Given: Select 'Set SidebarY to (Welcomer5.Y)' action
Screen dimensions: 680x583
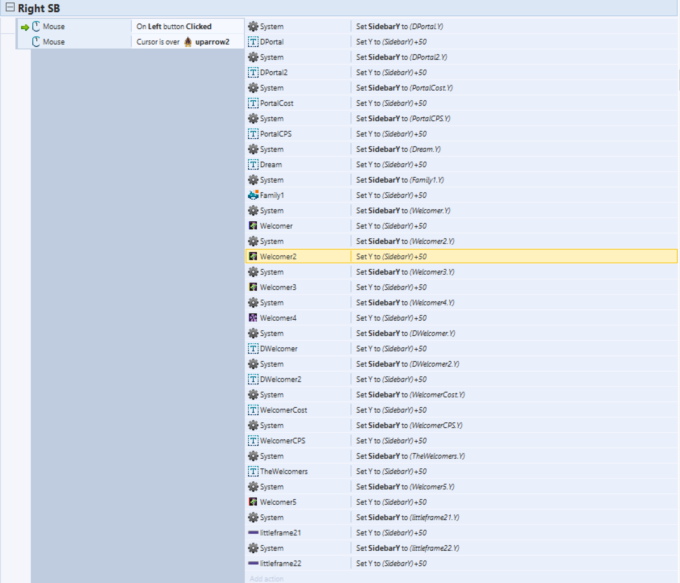Looking at the screenshot, I should [405, 487].
